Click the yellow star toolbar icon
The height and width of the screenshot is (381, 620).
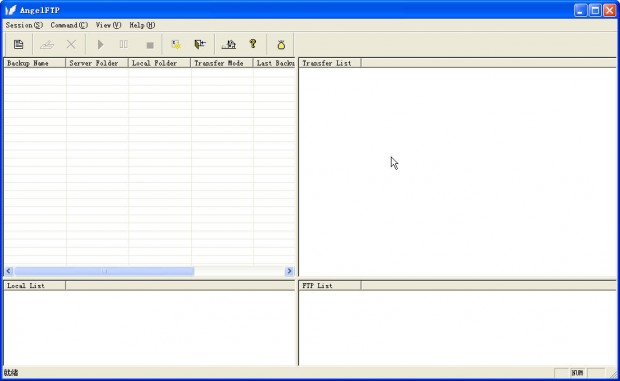point(176,44)
